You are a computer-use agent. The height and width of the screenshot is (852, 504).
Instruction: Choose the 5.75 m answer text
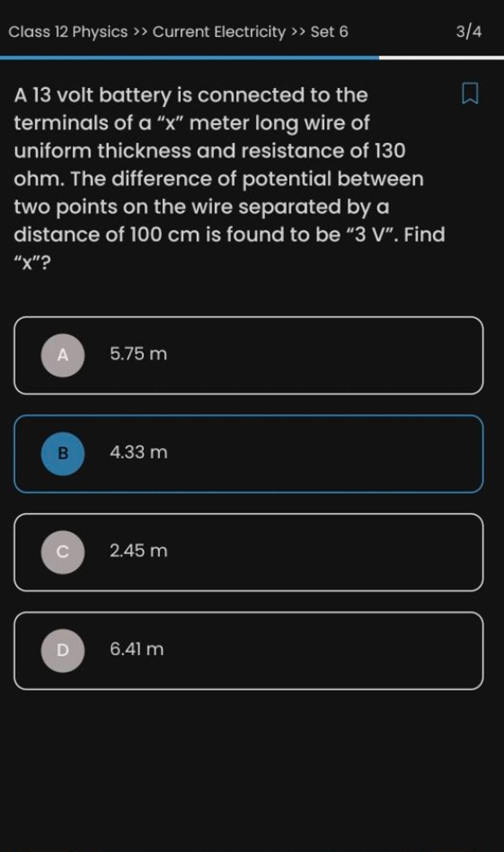coord(138,354)
